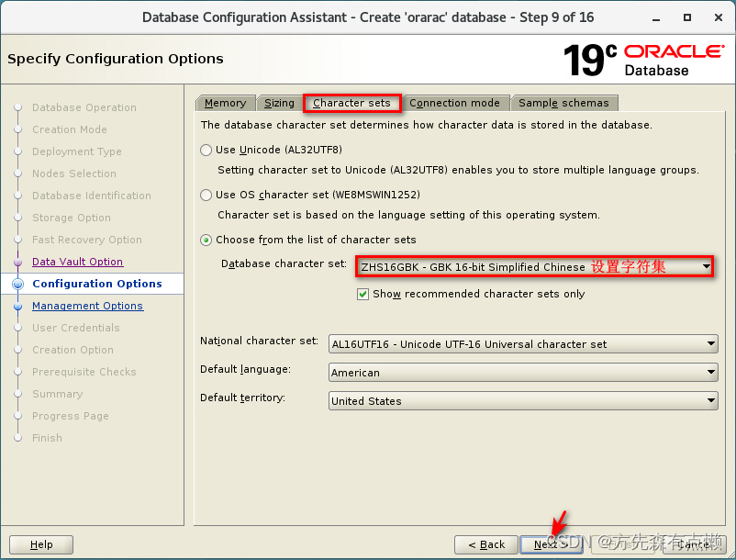Click the Finish step label
The height and width of the screenshot is (560, 736).
pyautogui.click(x=47, y=439)
